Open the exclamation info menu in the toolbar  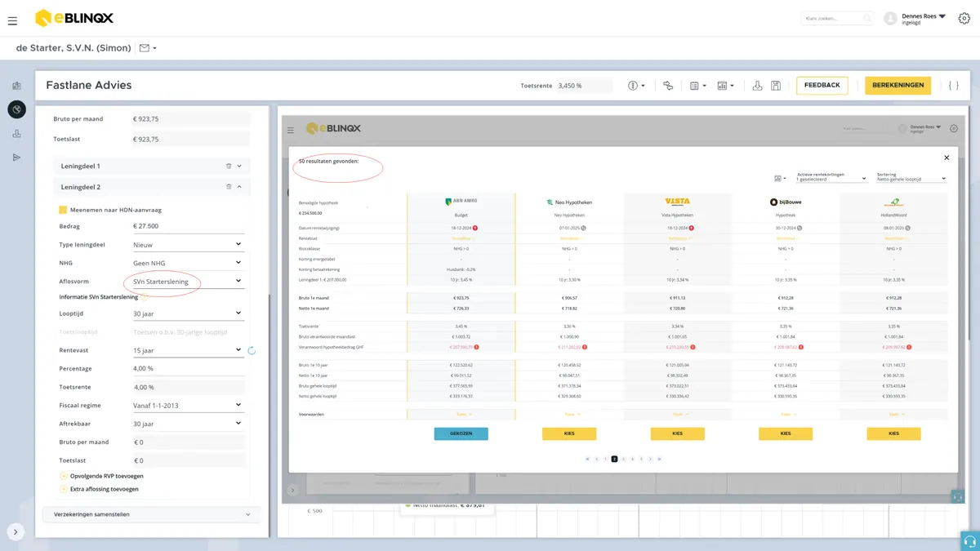pyautogui.click(x=636, y=86)
